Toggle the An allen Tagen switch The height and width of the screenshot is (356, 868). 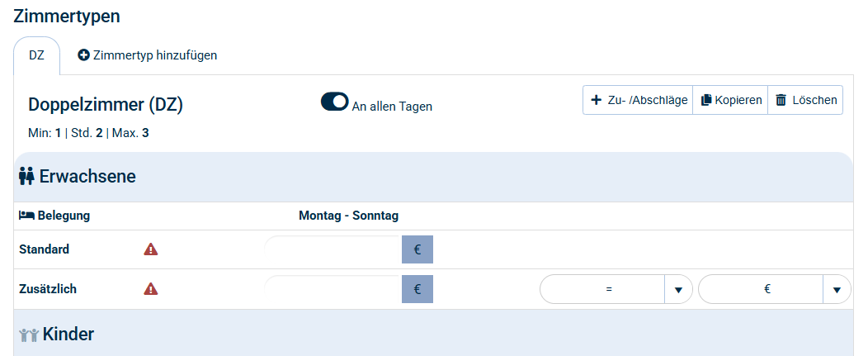point(335,102)
